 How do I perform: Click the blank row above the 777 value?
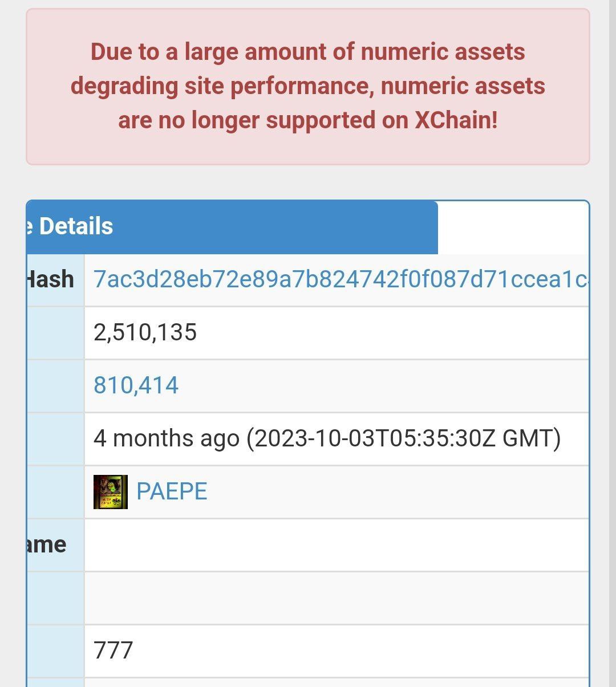tap(337, 598)
